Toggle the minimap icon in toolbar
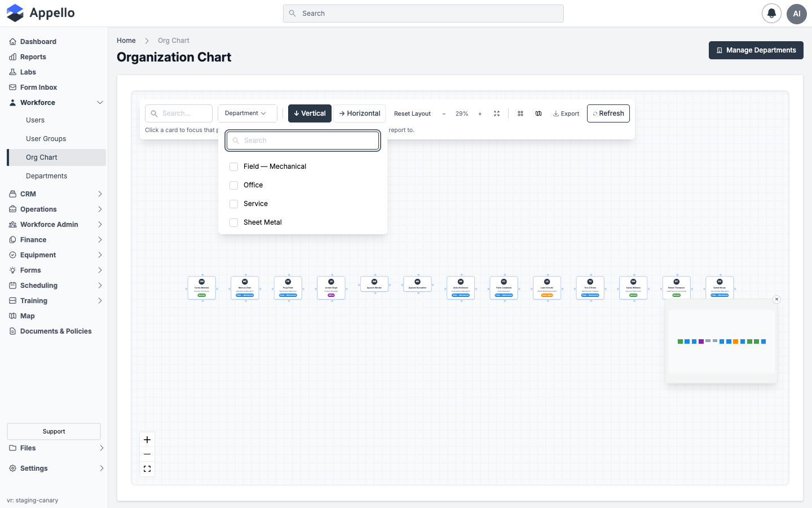Viewport: 812px width, 508px height. coord(539,113)
